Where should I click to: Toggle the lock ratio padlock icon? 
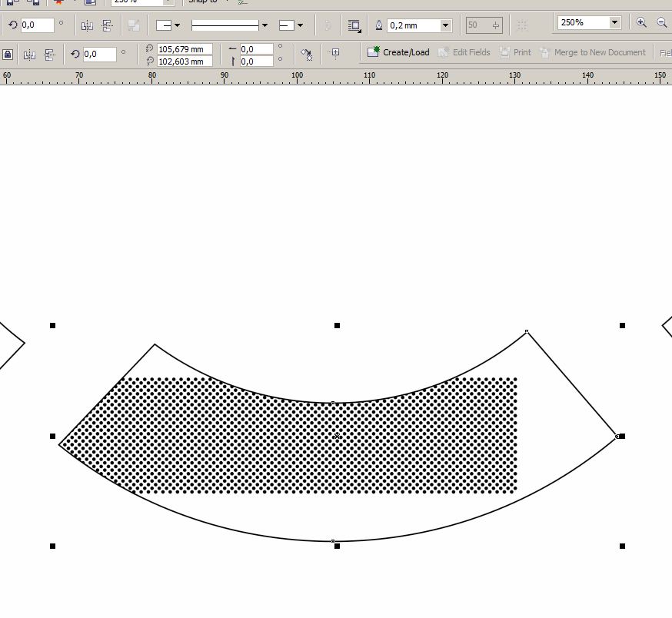coord(8,55)
